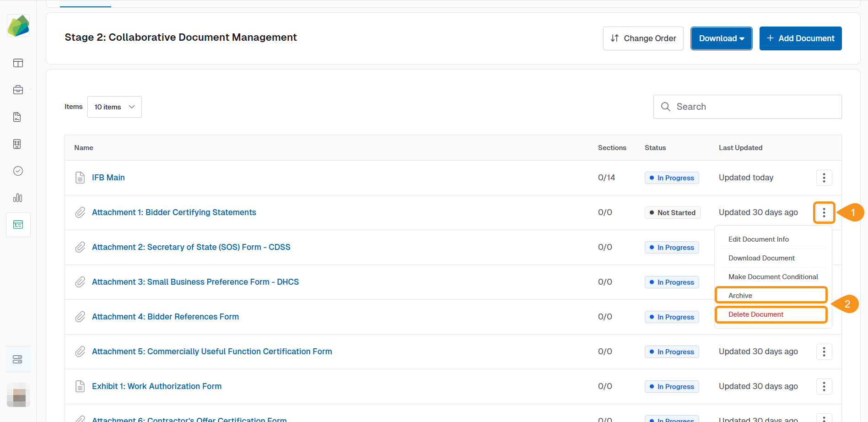This screenshot has width=868, height=422.
Task: Open the Download dropdown button
Action: tap(721, 38)
